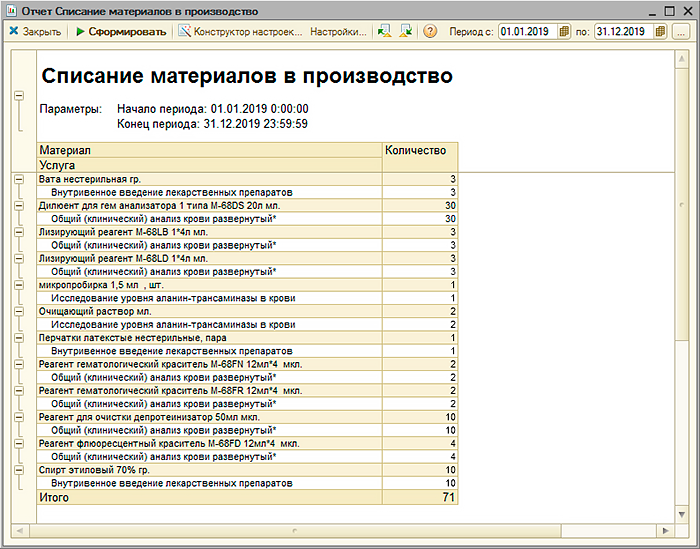Open calendar for period start date
Image resolution: width=700 pixels, height=549 pixels.
coord(565,32)
